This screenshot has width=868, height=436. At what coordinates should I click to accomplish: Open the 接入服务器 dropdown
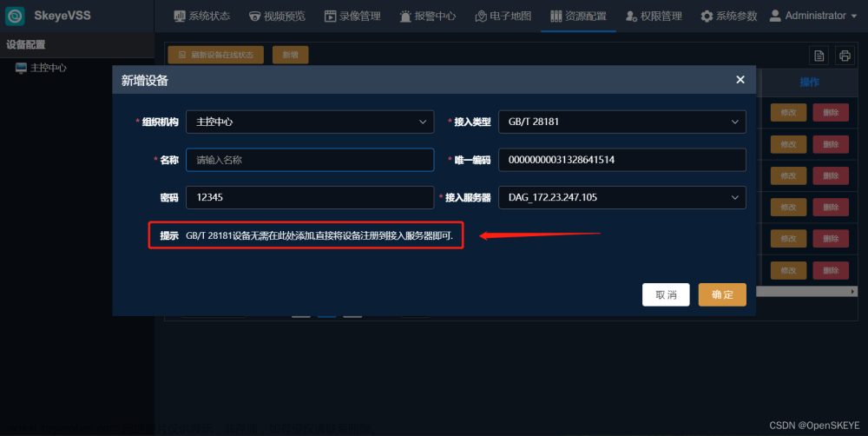622,197
